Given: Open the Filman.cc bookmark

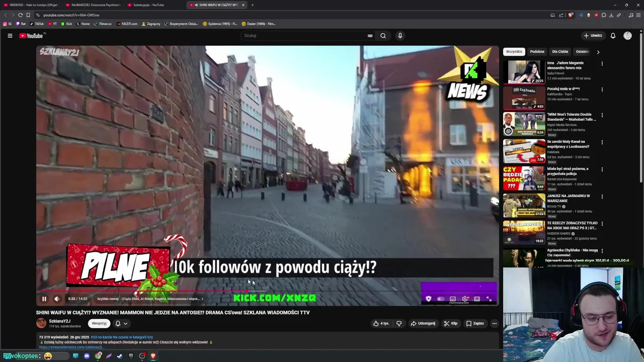Looking at the screenshot, I should (103, 24).
